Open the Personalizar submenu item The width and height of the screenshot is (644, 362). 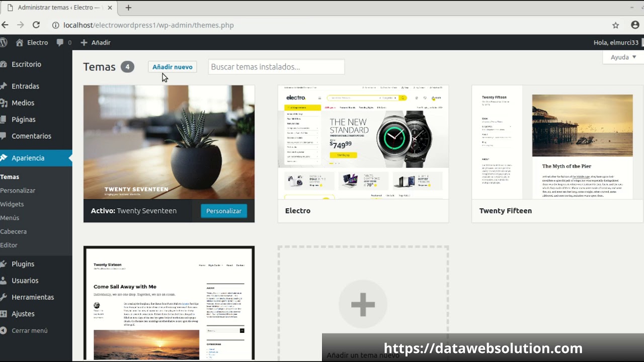click(18, 190)
